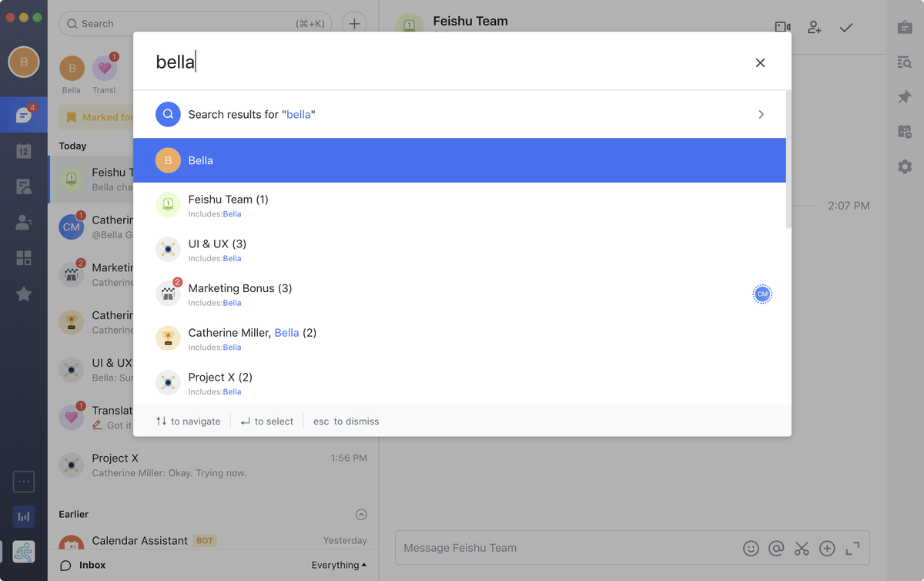
Task: Click the CM avatar on Marketing Bonus row
Action: [x=762, y=294]
